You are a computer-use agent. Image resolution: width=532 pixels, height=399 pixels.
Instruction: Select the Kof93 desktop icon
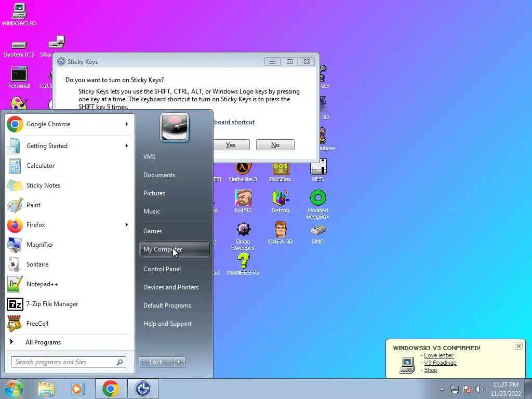[243, 202]
